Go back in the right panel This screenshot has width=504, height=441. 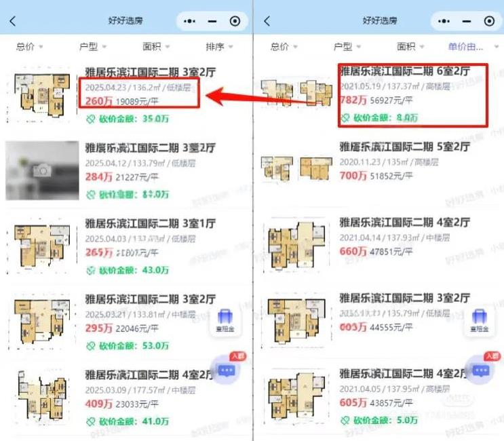coord(267,21)
